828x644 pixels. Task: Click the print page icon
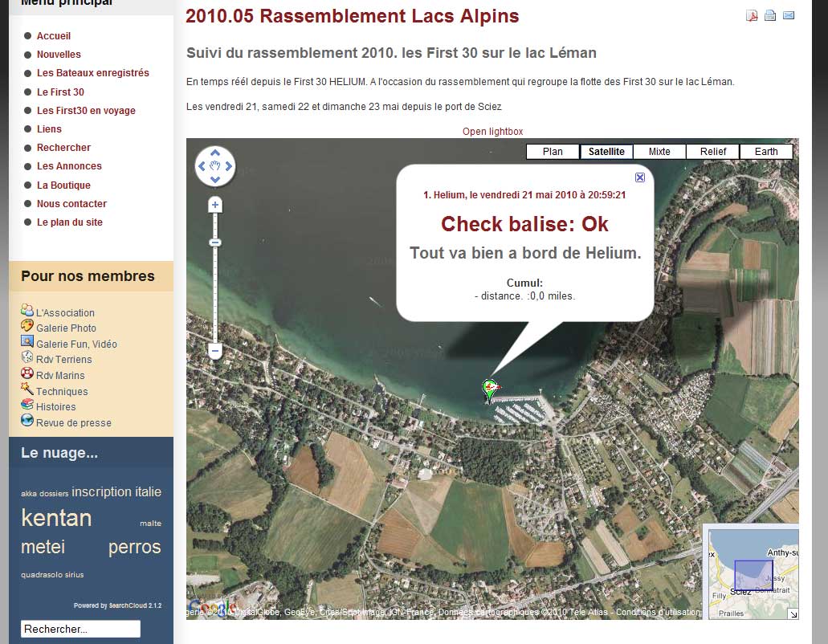[x=770, y=15]
